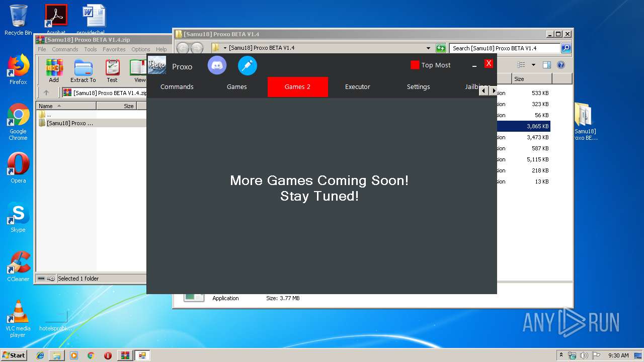Open the WinRAR Help menu
Viewport: 644px width, 362px height.
point(161,49)
